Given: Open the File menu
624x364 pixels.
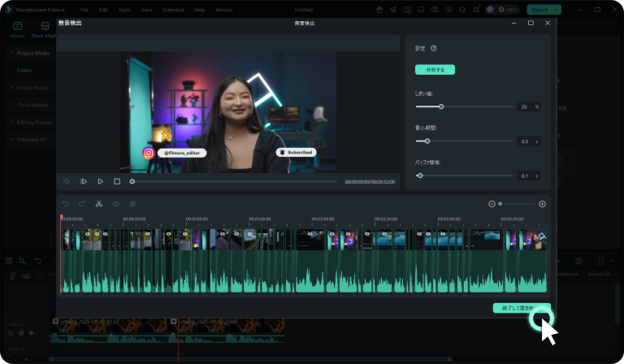Looking at the screenshot, I should pos(84,10).
